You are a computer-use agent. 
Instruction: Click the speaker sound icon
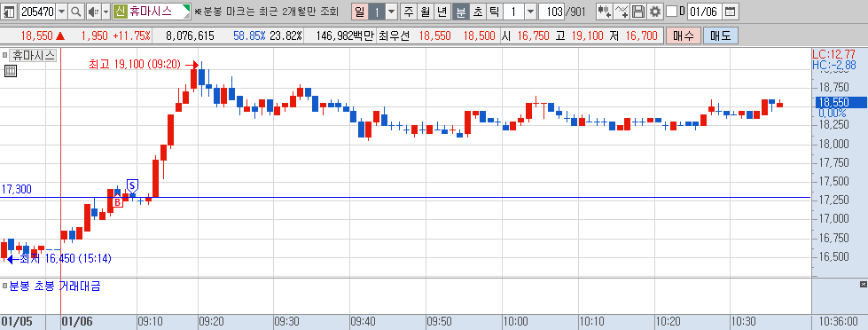click(93, 11)
